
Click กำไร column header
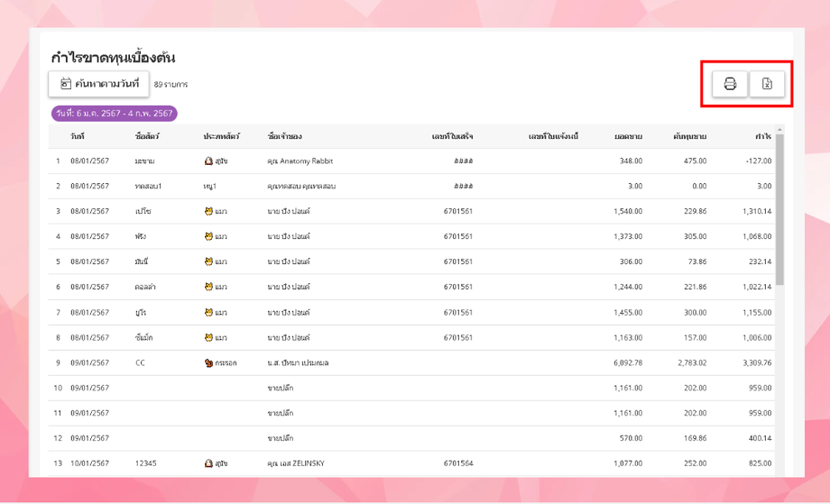763,136
